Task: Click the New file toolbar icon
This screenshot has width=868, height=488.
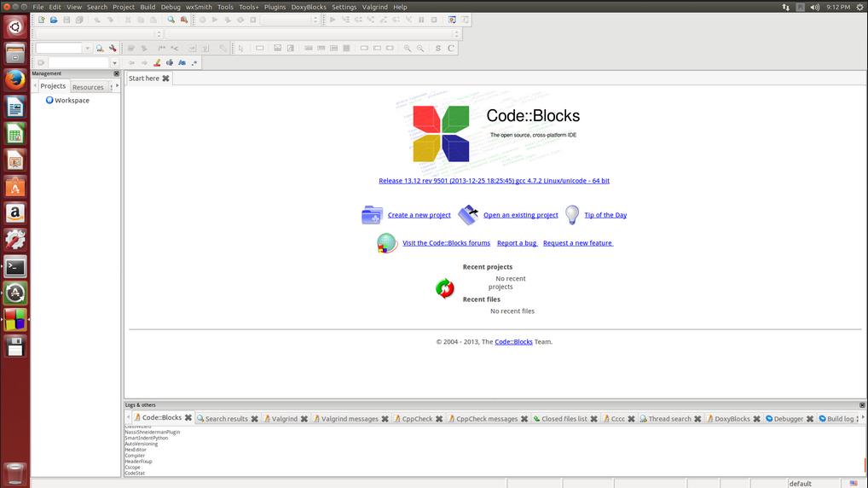Action: (x=42, y=20)
